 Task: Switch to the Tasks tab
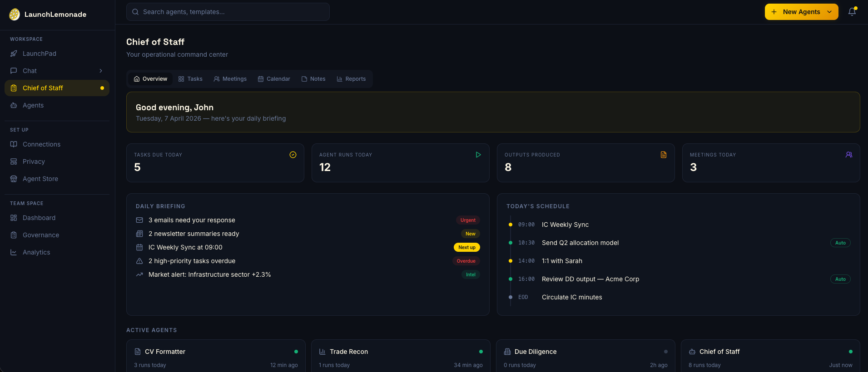190,79
